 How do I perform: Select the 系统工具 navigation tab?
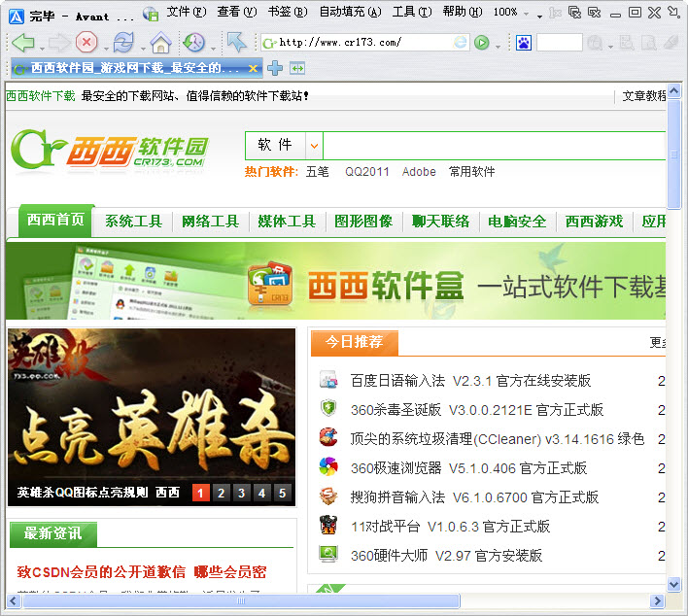133,222
